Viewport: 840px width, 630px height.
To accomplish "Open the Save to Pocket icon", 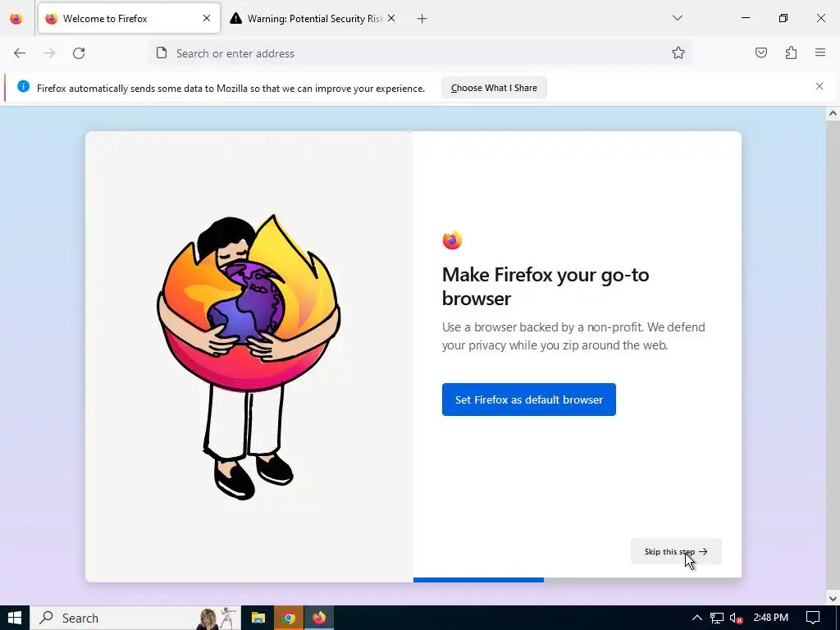I will click(x=761, y=52).
